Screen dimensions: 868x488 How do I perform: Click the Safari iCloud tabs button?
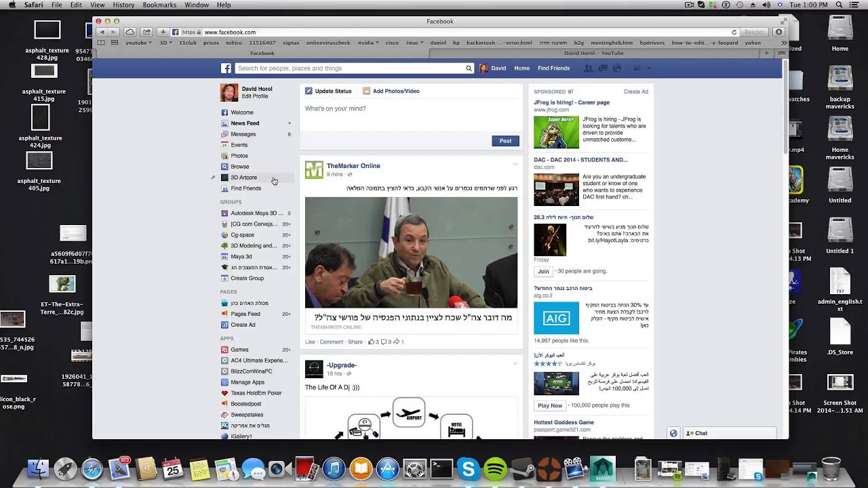[130, 32]
